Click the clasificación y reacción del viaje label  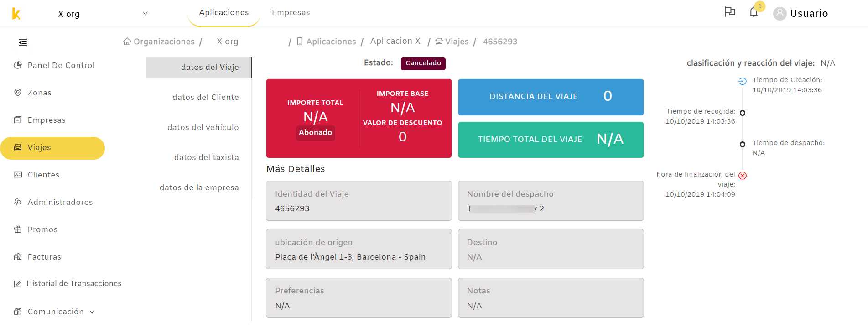(751, 63)
